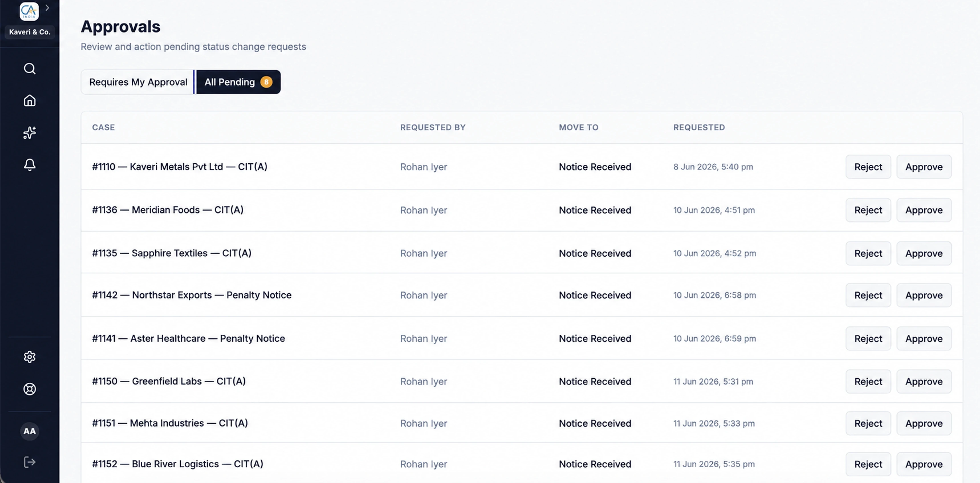This screenshot has width=980, height=483.
Task: Click timestamp '11 Jun 2026, 5:33 pm'
Action: click(x=714, y=423)
